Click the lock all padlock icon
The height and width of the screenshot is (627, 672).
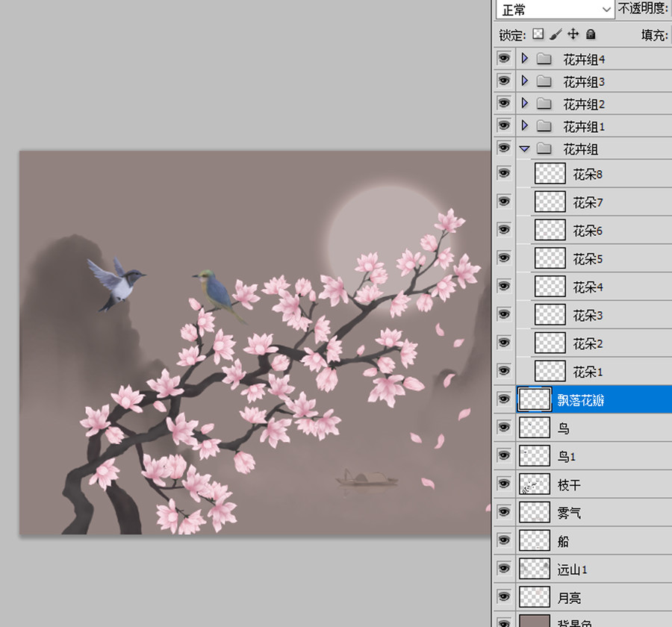click(x=591, y=34)
